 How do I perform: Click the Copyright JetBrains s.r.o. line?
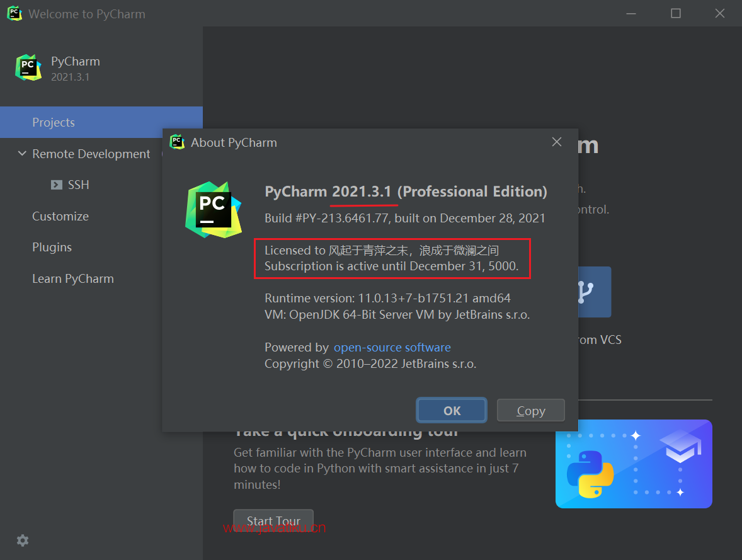[370, 363]
